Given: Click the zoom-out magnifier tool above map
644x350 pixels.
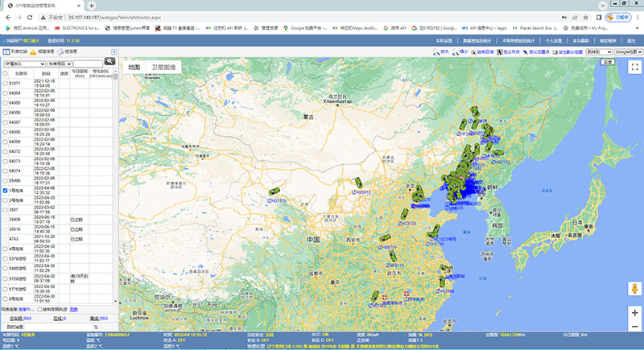Looking at the screenshot, I should click(x=455, y=52).
